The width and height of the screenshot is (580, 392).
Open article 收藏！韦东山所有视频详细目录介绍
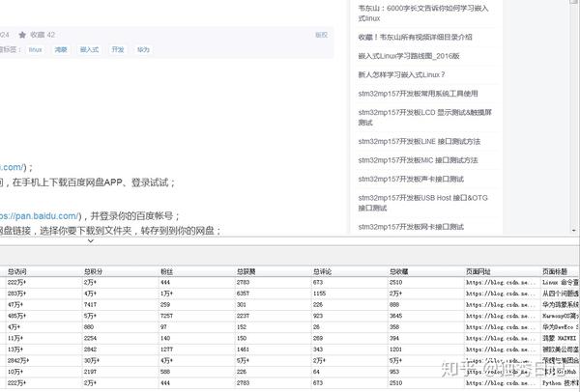415,37
